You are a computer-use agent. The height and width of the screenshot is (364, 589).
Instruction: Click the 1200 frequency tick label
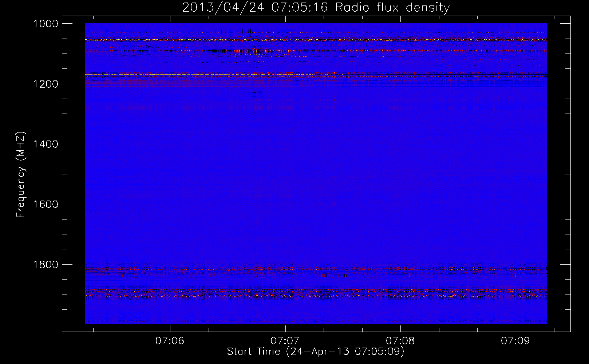[46, 84]
